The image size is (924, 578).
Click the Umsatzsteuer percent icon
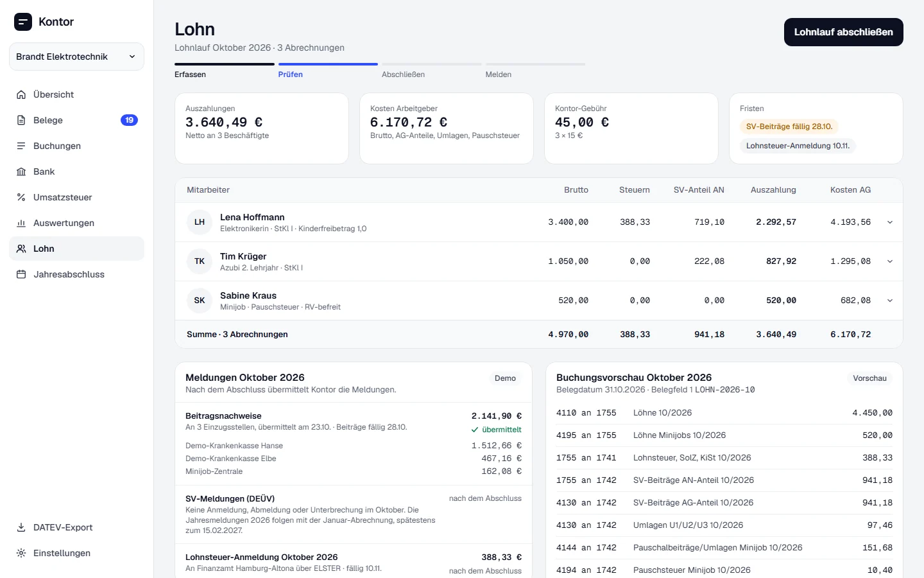(21, 197)
